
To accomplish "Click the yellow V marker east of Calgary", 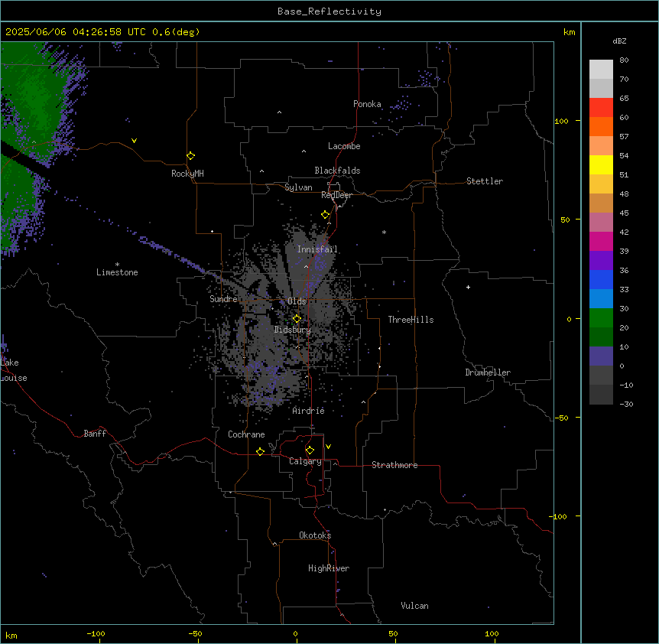I will pyautogui.click(x=328, y=447).
